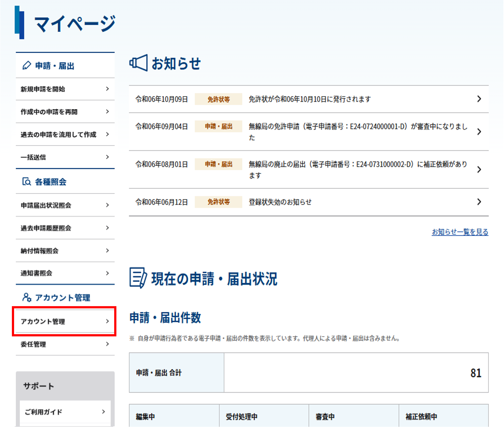The height and width of the screenshot is (427, 504).
Task: Open 過去申請履歴照会
Action: pyautogui.click(x=65, y=228)
